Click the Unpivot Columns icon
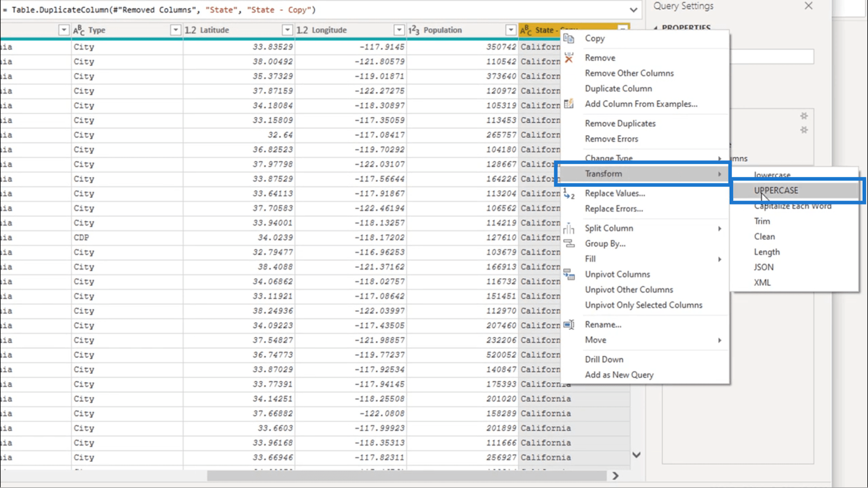 [569, 274]
